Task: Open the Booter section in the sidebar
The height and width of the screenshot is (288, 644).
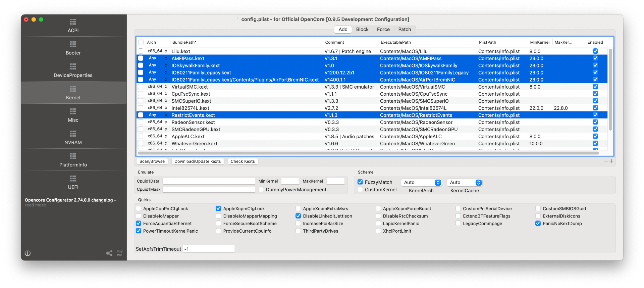Action: 73,48
